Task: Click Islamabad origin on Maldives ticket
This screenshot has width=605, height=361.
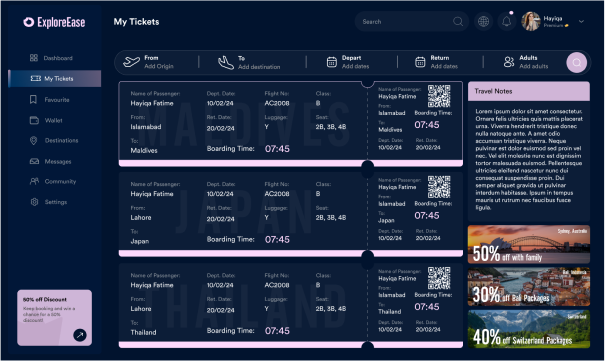Action: (146, 127)
